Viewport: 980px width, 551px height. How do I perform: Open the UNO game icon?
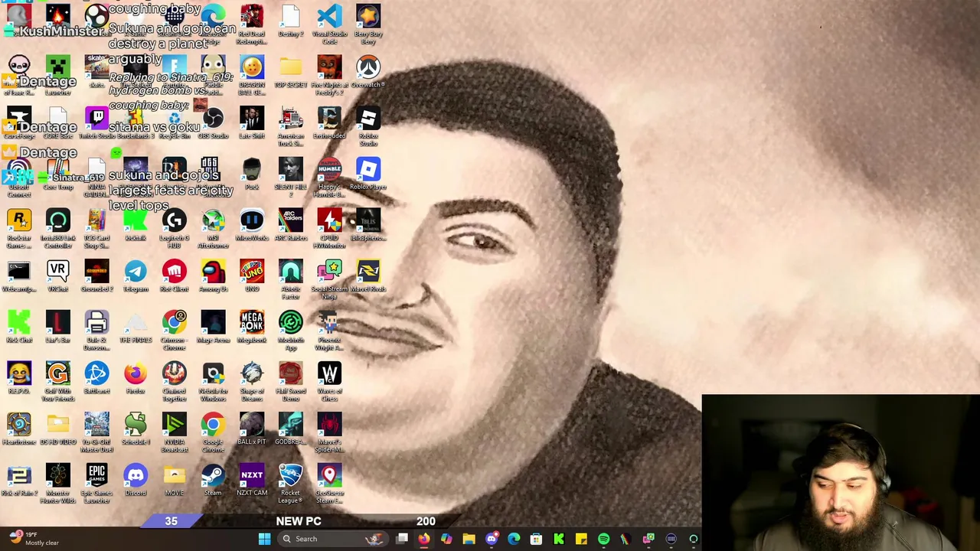click(x=252, y=277)
